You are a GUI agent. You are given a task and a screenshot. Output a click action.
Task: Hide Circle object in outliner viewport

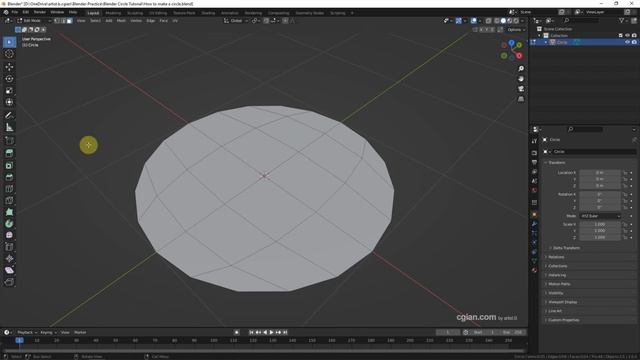[x=627, y=42]
